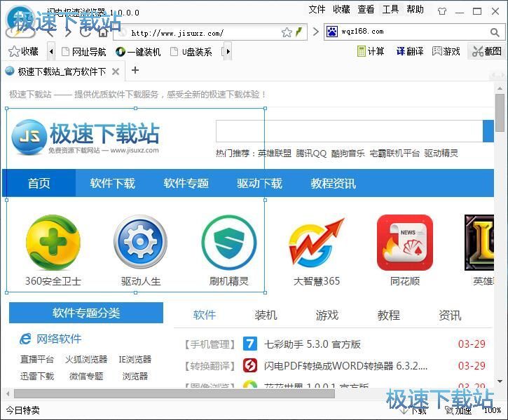Click the 七彩助手 app icon
The width and height of the screenshot is (508, 420).
pos(249,344)
